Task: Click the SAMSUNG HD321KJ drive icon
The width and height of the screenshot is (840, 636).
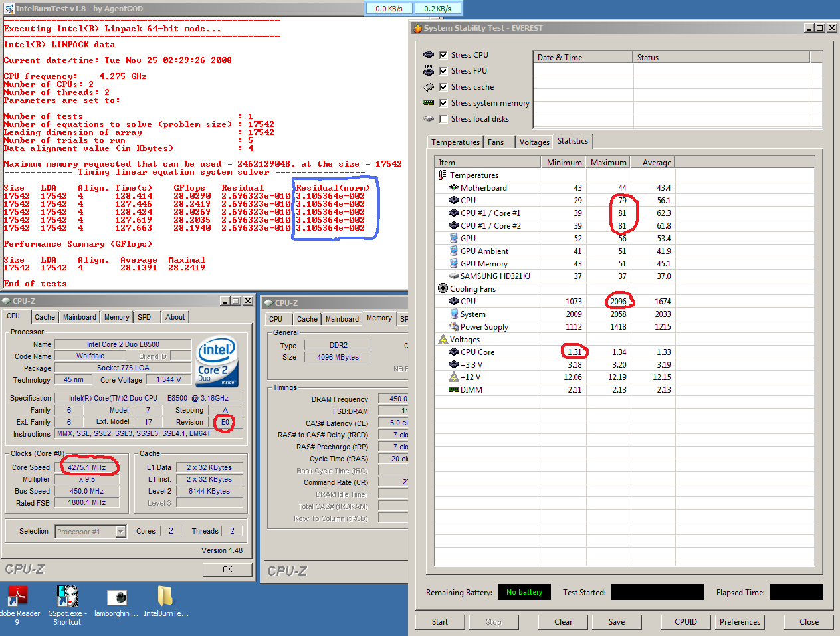Action: tap(454, 276)
